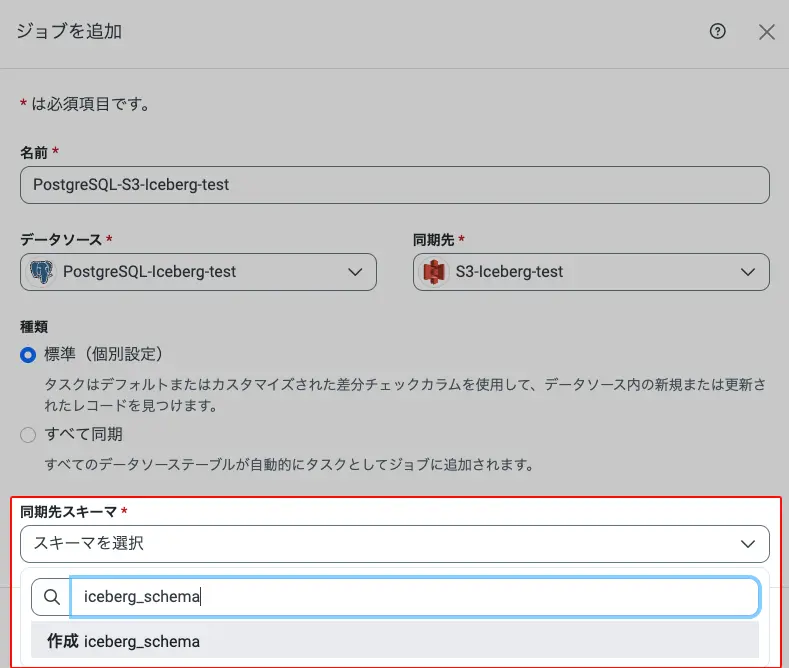
Task: Open the スキーマを選択 combo box
Action: click(380, 543)
